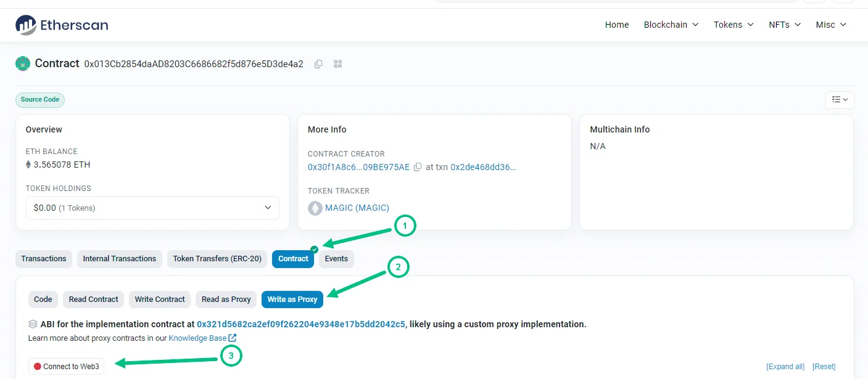Open the Knowledge Base link
Viewport: 868px width, 379px height.
pyautogui.click(x=197, y=338)
